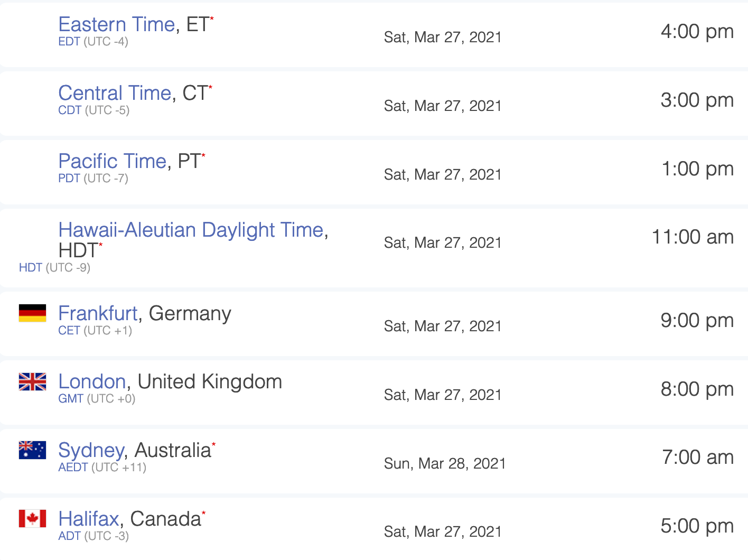Click the GMT time zone link
Viewport: 748px width, 560px height.
pyautogui.click(x=71, y=399)
